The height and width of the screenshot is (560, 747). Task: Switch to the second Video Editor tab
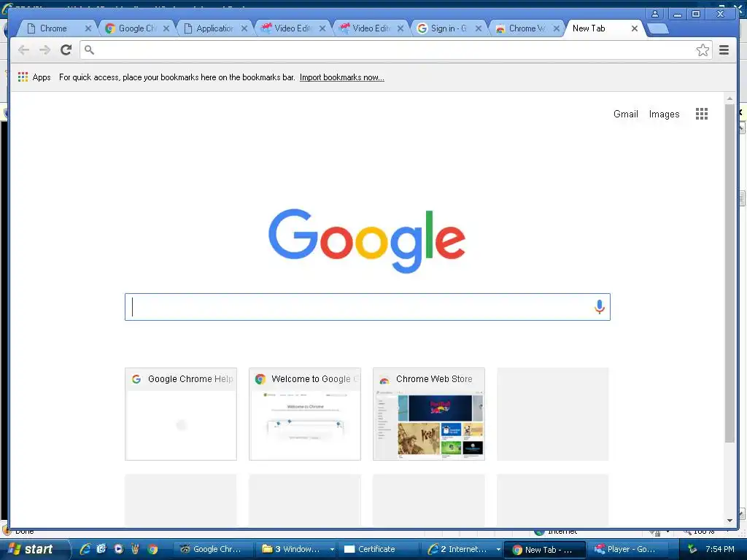371,28
